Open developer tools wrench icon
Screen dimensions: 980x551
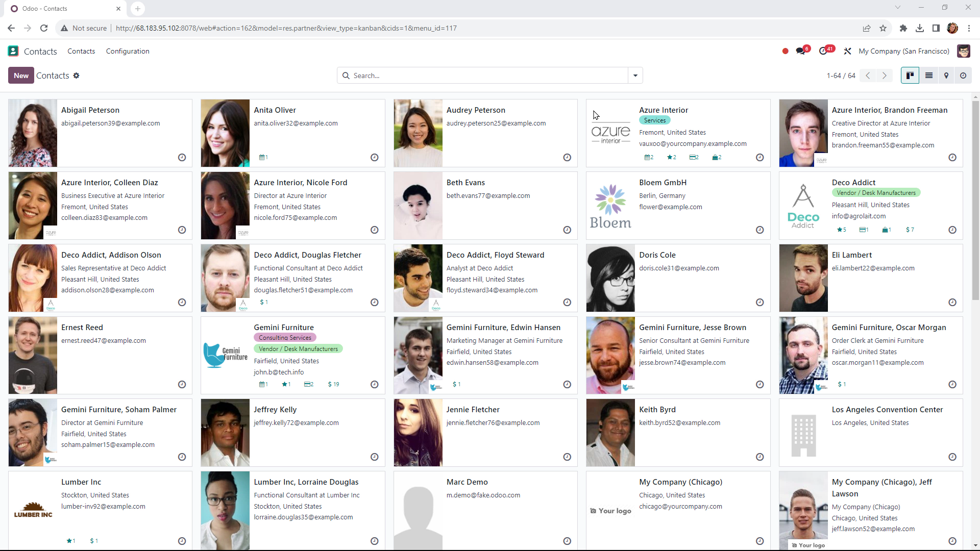coord(847,51)
